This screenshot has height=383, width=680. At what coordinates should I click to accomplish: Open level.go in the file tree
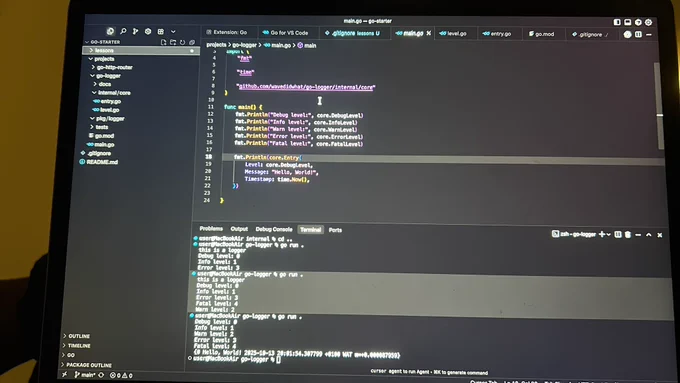pyautogui.click(x=109, y=110)
